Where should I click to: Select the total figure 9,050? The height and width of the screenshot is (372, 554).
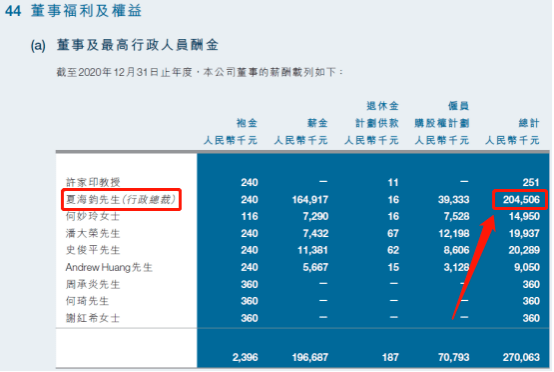[527, 267]
